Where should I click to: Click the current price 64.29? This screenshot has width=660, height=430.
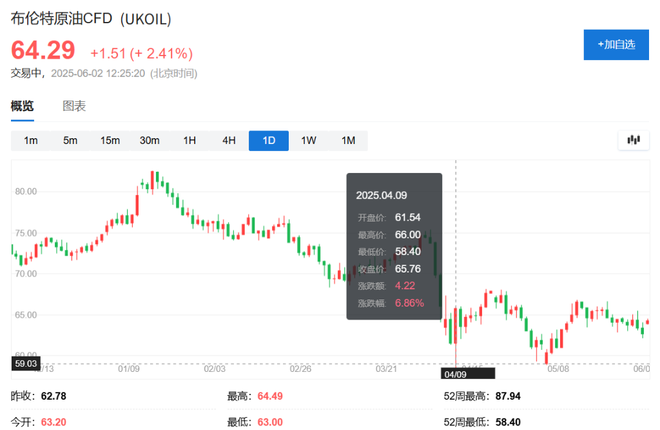pos(43,50)
